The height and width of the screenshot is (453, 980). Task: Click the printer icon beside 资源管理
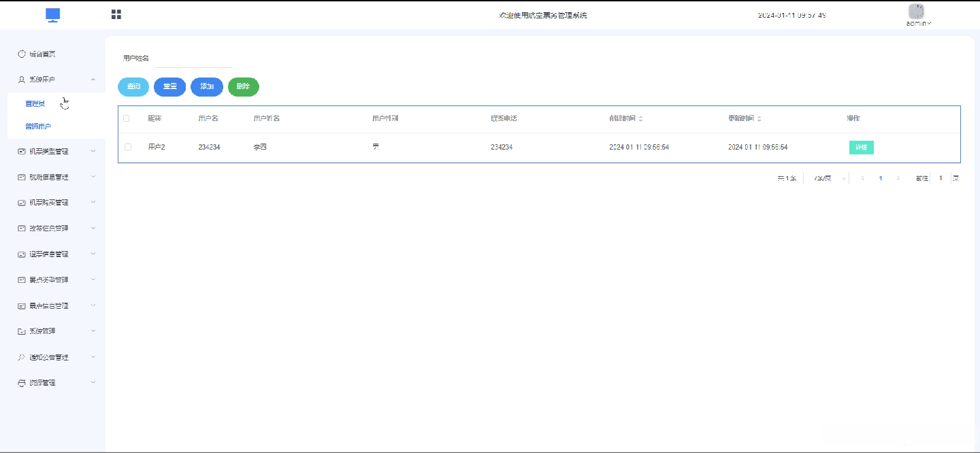22,383
